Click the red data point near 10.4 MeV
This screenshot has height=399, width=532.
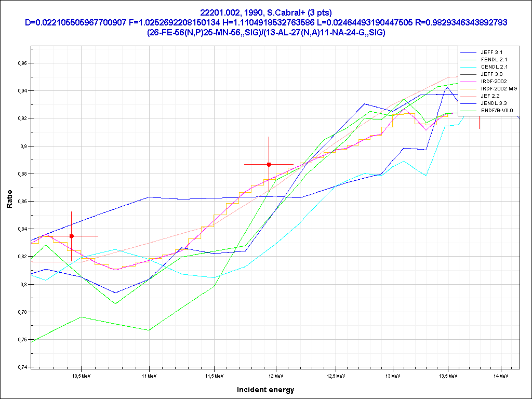click(72, 236)
